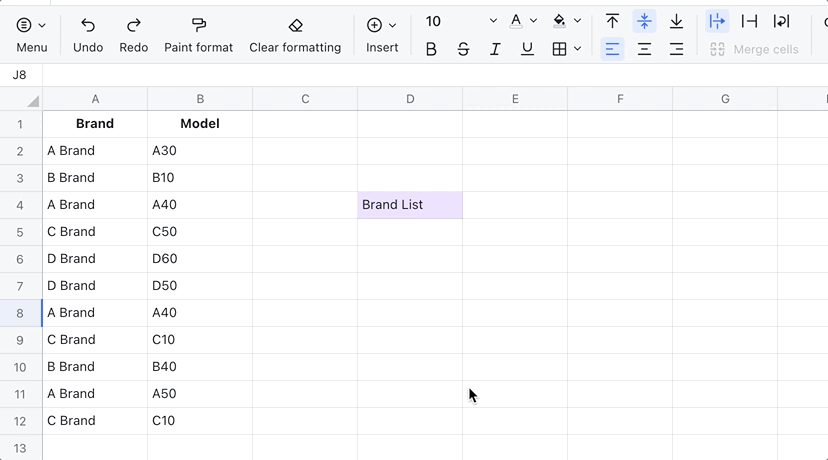Toggle italic formatting

pos(495,49)
